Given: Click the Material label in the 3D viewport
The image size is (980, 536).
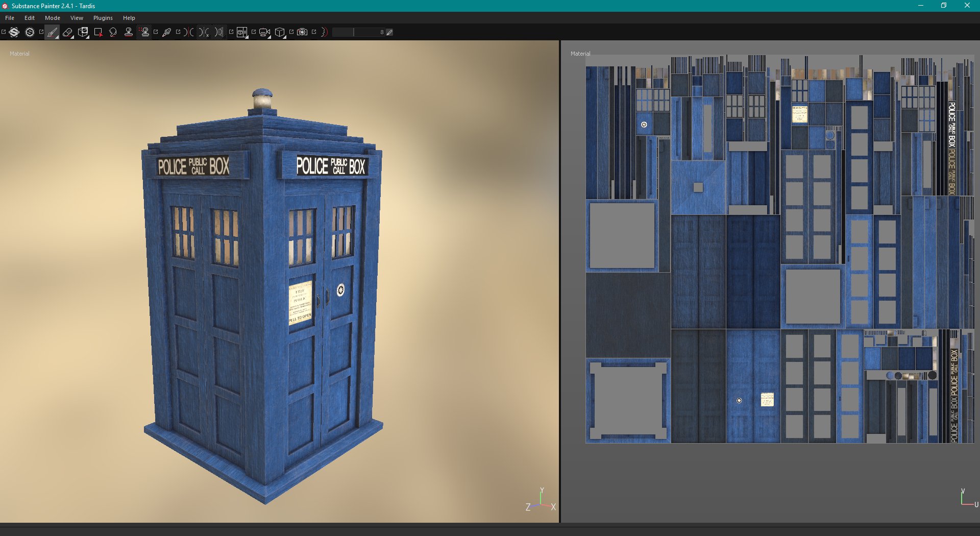Looking at the screenshot, I should [x=19, y=54].
